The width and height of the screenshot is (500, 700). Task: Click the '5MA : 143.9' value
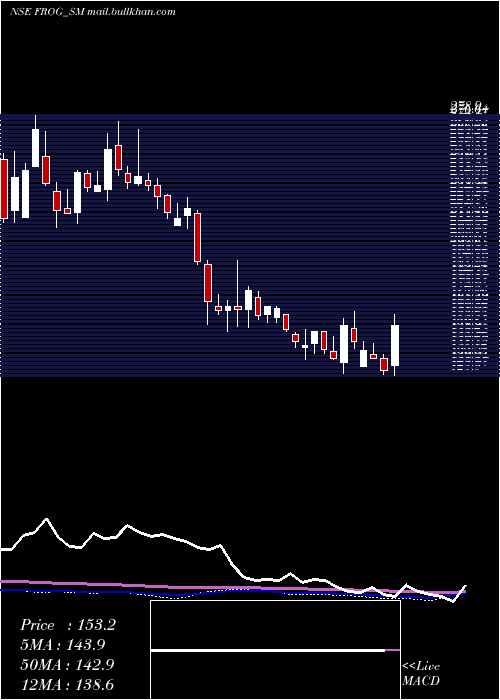click(65, 645)
